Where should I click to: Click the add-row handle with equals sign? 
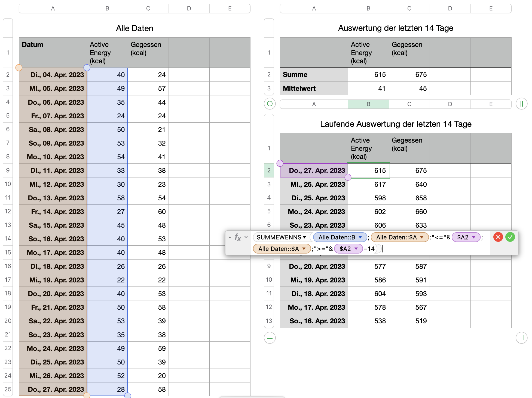point(270,338)
